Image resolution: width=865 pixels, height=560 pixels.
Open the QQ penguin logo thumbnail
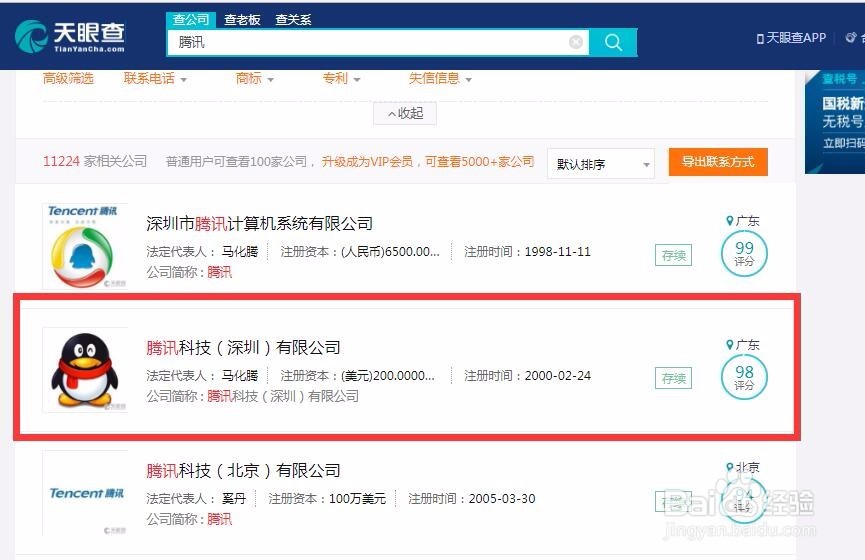point(84,370)
